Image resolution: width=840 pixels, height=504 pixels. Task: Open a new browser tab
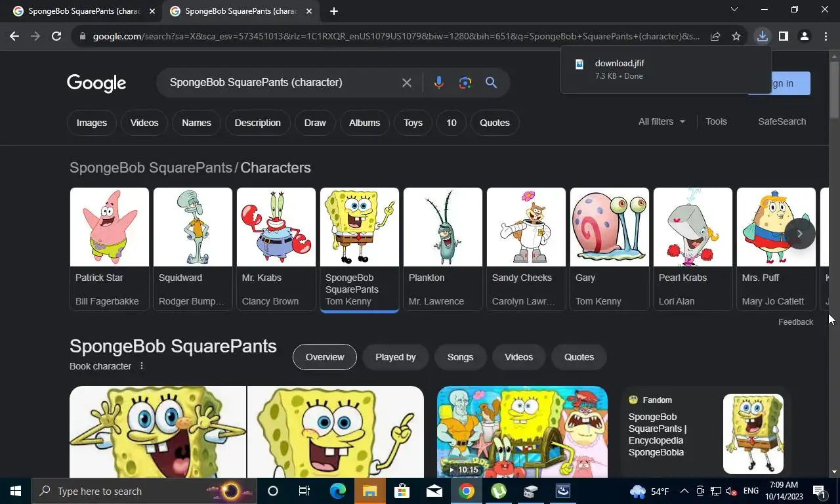334,11
